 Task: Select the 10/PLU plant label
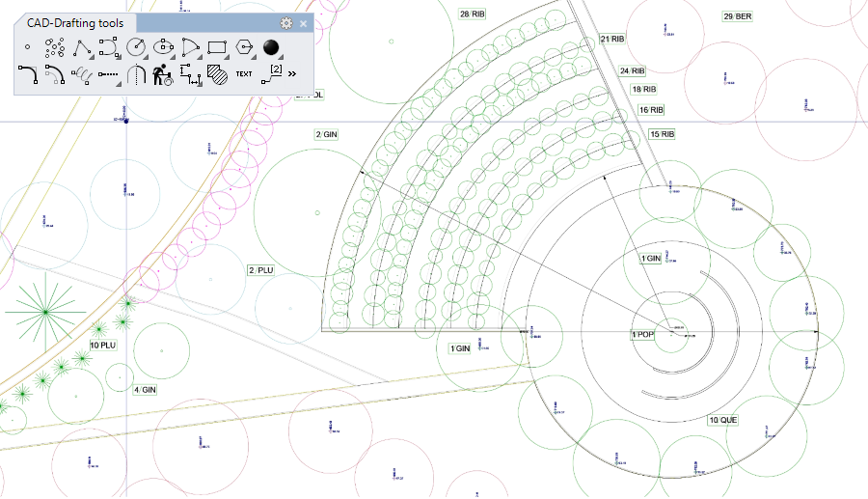(x=103, y=345)
